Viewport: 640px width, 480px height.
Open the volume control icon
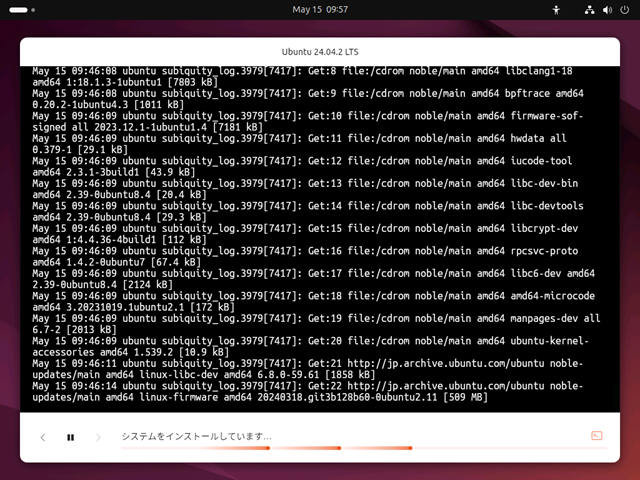click(607, 10)
